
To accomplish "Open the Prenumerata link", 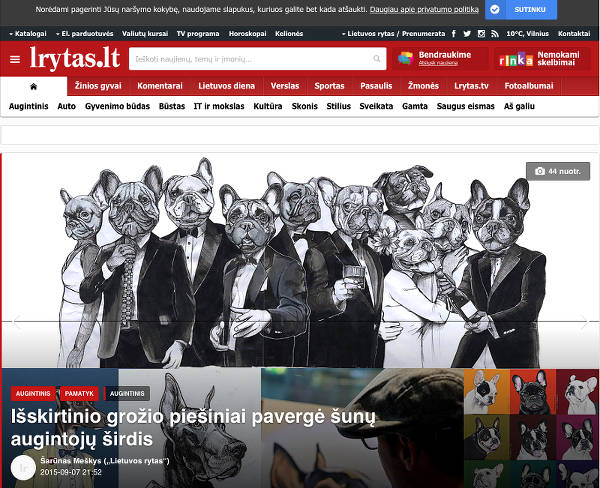I will click(424, 34).
